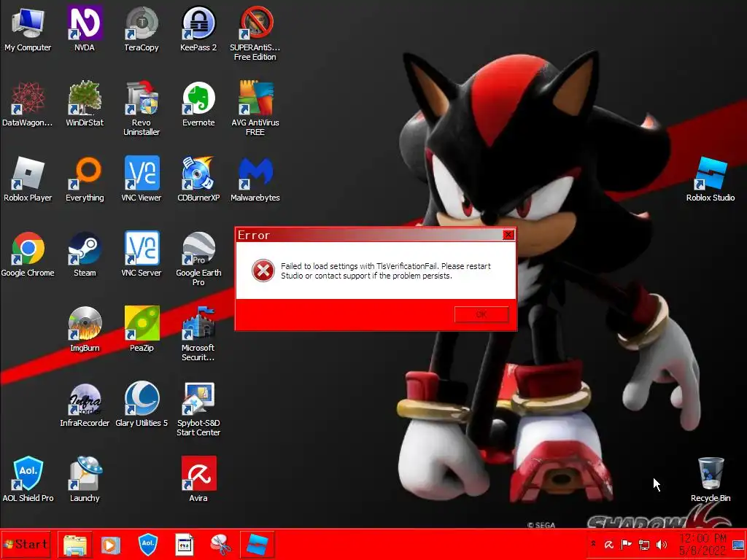Open the My Computer desktop icon
The height and width of the screenshot is (560, 747).
(28, 29)
